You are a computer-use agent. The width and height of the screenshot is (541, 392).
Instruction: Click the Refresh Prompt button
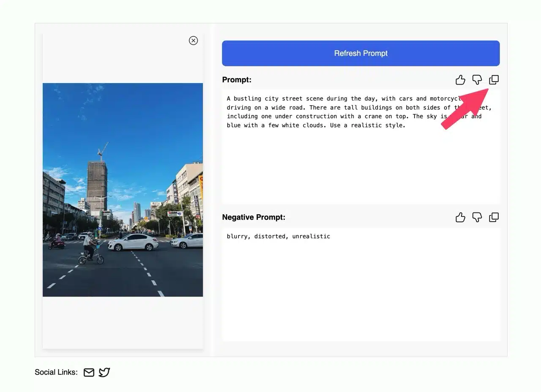coord(361,53)
